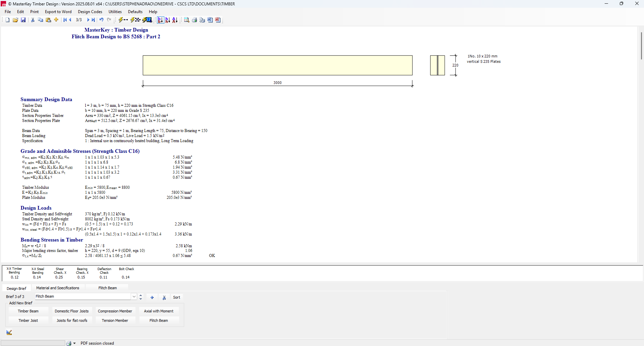Copy using the top toolbar copy icon
Viewport: 644px width, 346px height.
[x=40, y=20]
